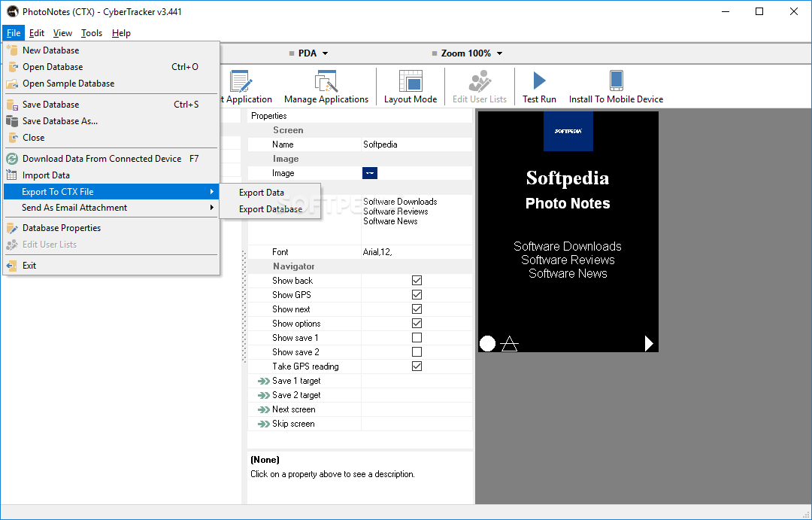Disable the Take GPS reading checkbox
This screenshot has height=520, width=812.
417,366
